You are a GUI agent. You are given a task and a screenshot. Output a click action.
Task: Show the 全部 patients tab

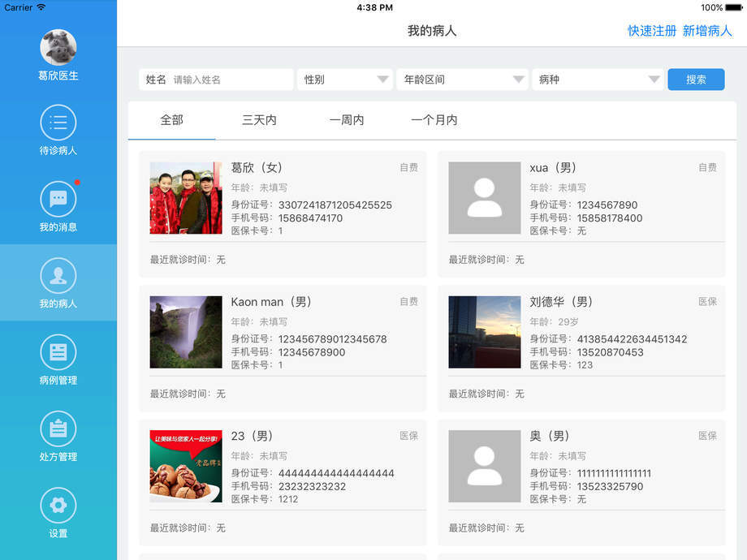pos(171,120)
